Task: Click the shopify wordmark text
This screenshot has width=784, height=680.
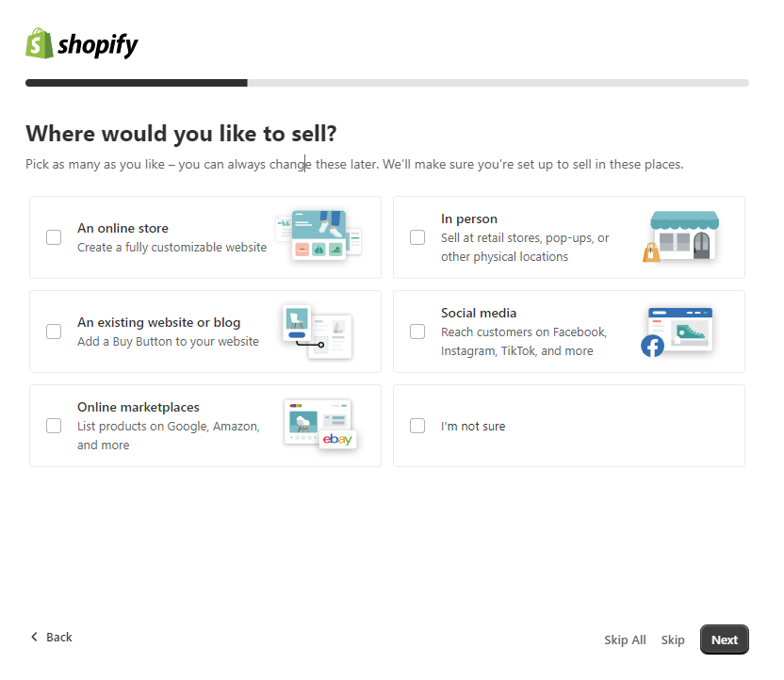Action: 98,45
